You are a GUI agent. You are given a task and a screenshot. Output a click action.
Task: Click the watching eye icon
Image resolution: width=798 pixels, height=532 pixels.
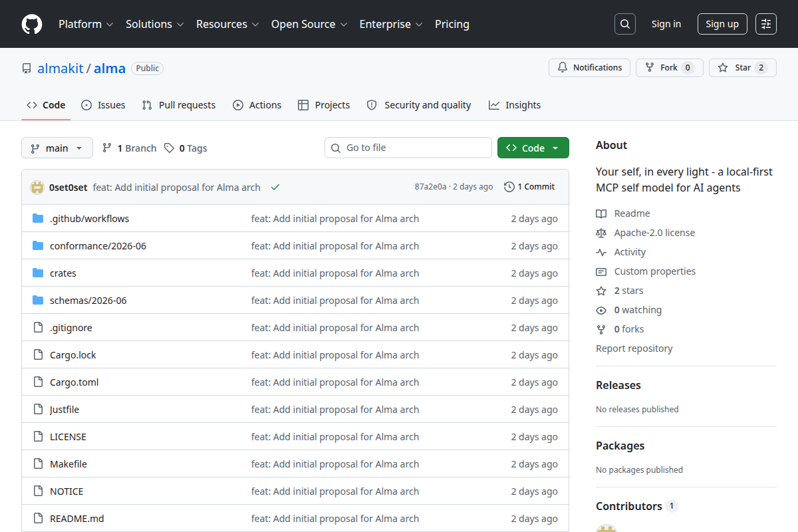coord(601,310)
